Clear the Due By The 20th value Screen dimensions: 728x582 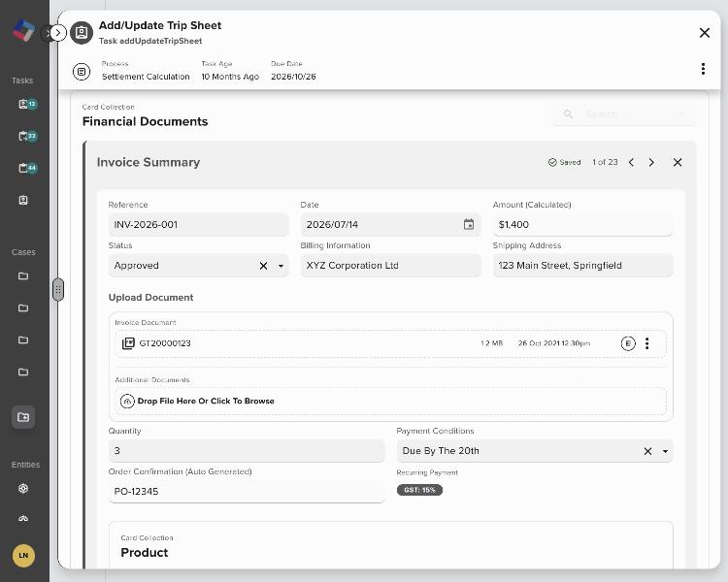647,451
